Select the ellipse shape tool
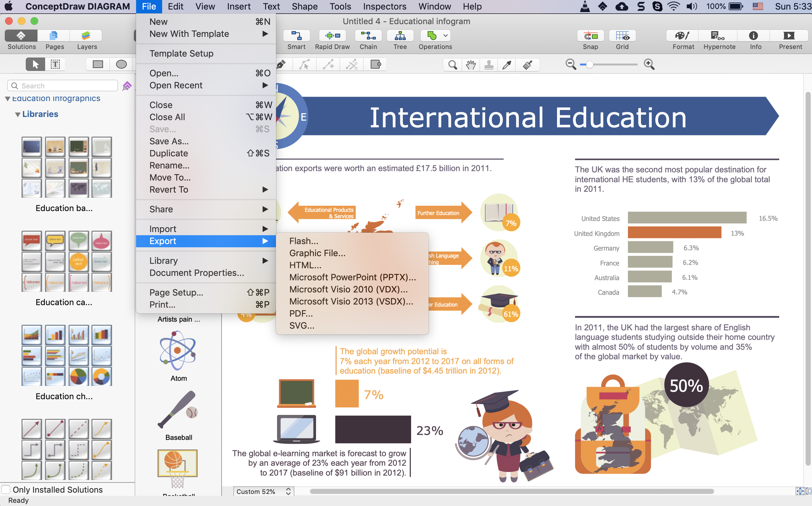This screenshot has width=812, height=506. tap(121, 64)
